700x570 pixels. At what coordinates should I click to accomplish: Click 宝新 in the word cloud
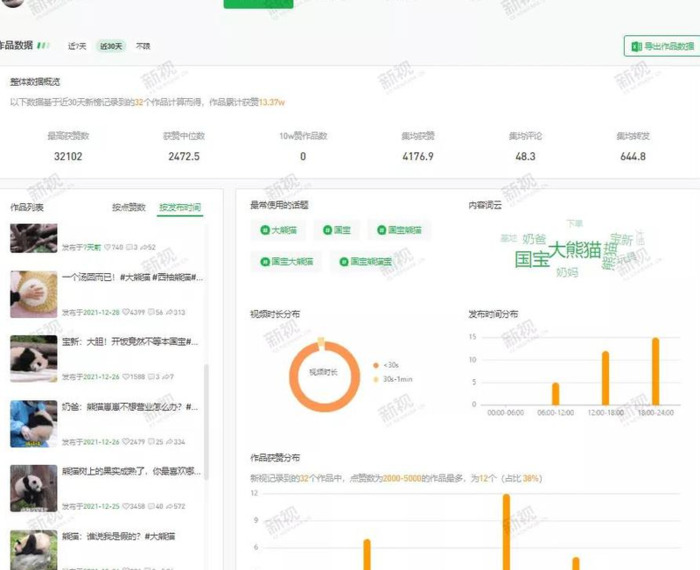point(621,240)
